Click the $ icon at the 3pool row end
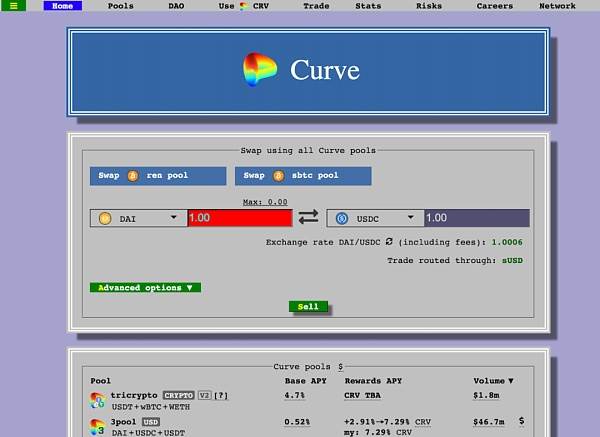 point(522,421)
